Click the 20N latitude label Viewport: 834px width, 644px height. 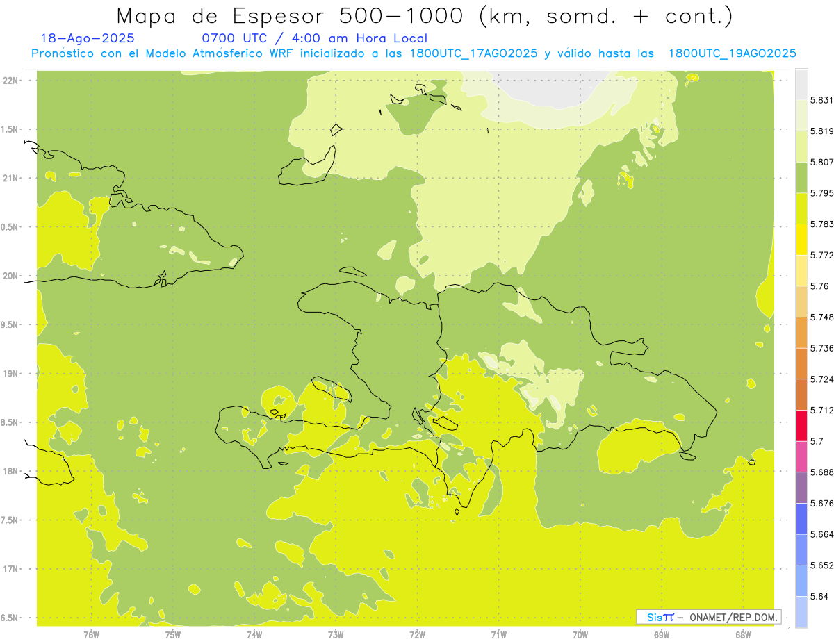(x=10, y=276)
